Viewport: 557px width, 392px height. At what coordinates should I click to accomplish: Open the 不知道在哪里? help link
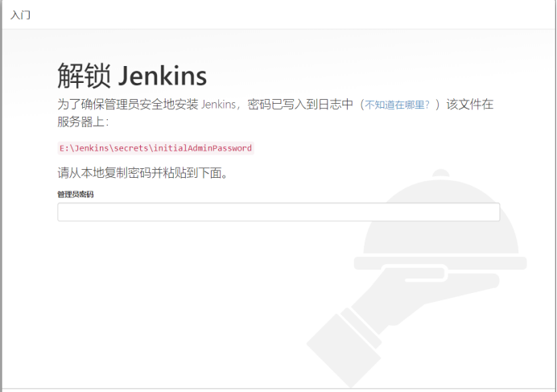[x=397, y=105]
